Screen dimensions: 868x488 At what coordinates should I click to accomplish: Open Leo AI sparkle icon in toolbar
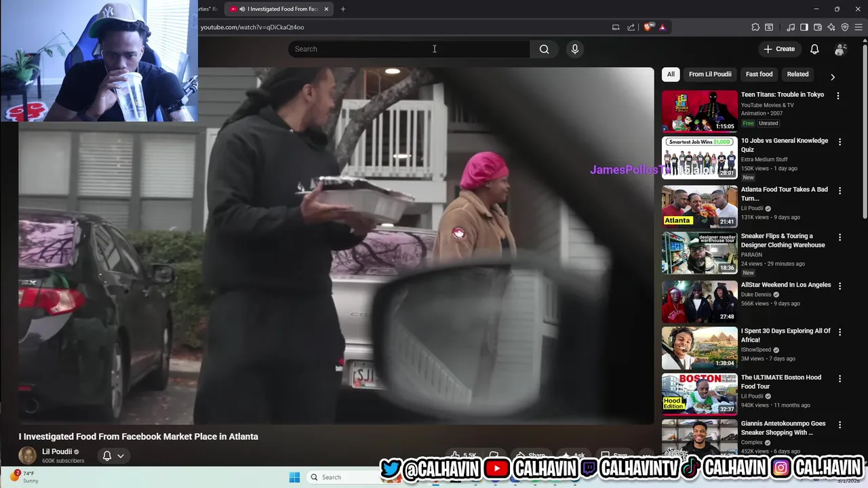[x=831, y=27]
